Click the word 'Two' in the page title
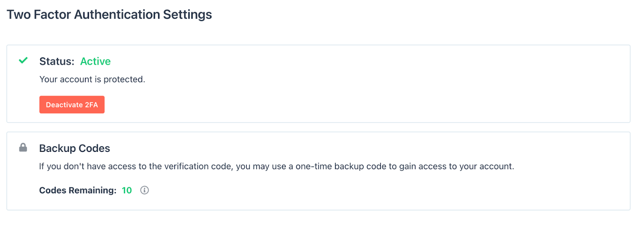The image size is (644, 228). coord(19,15)
